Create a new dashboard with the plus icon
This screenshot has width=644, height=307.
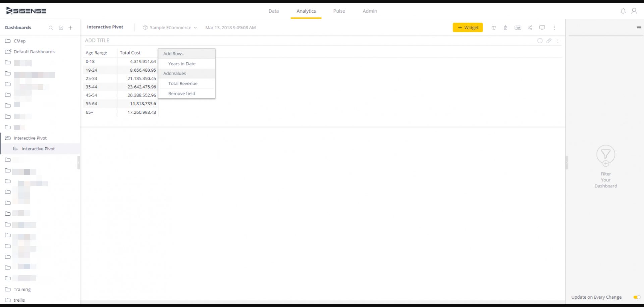tap(70, 28)
